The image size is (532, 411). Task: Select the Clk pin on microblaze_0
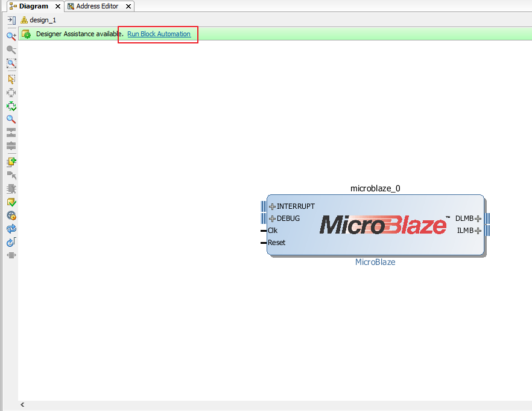273,231
